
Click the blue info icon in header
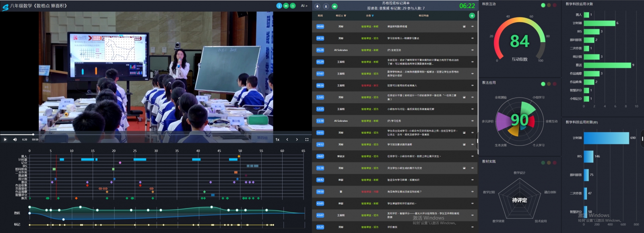(x=279, y=6)
